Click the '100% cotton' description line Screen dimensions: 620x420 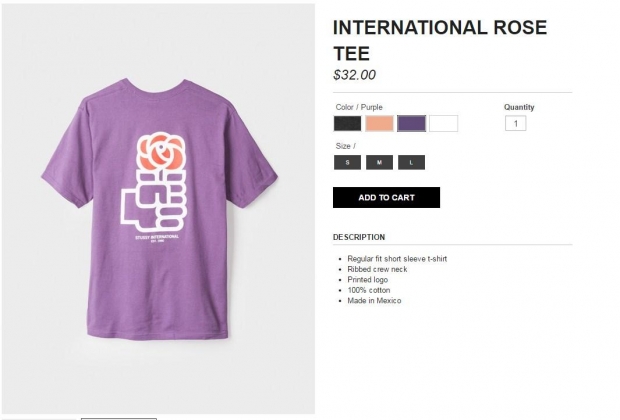369,290
